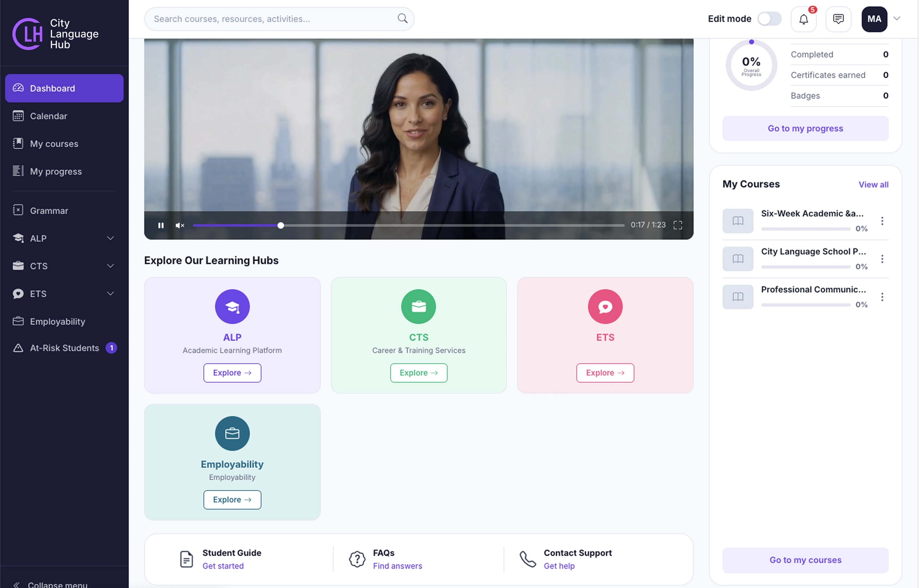The width and height of the screenshot is (919, 588).
Task: Click Go to my courses button
Action: [805, 560]
